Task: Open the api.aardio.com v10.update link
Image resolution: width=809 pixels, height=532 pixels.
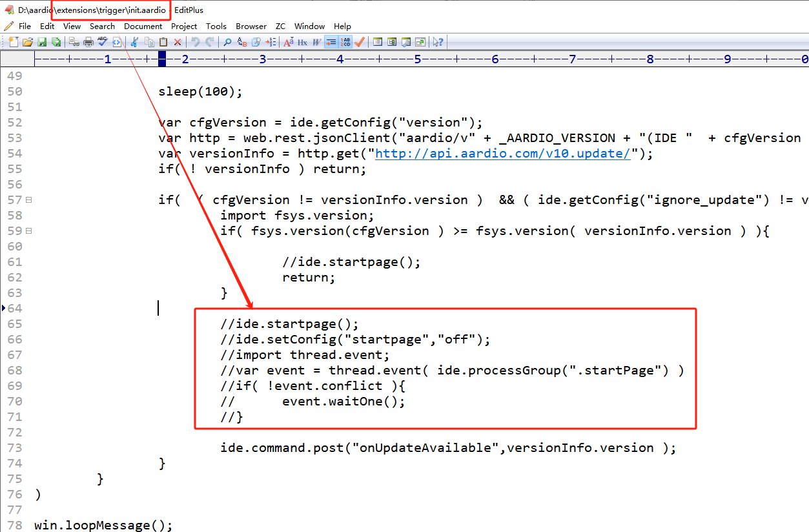Action: [503, 154]
